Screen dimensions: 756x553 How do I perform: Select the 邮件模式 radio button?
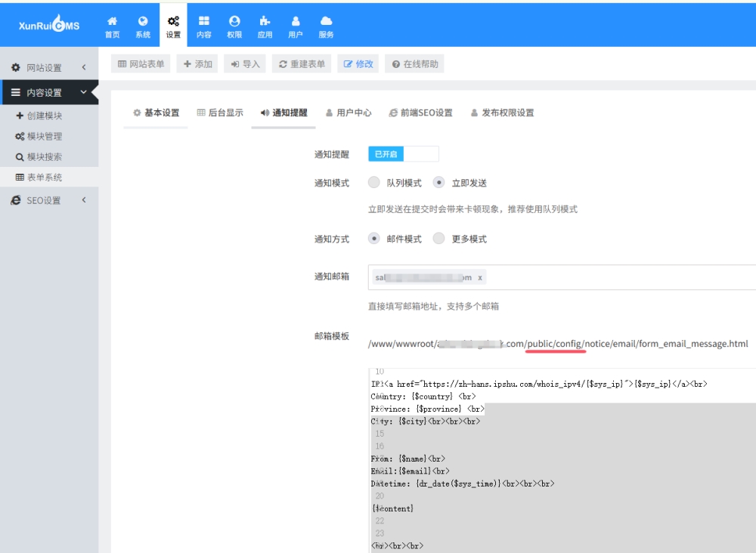click(x=373, y=239)
